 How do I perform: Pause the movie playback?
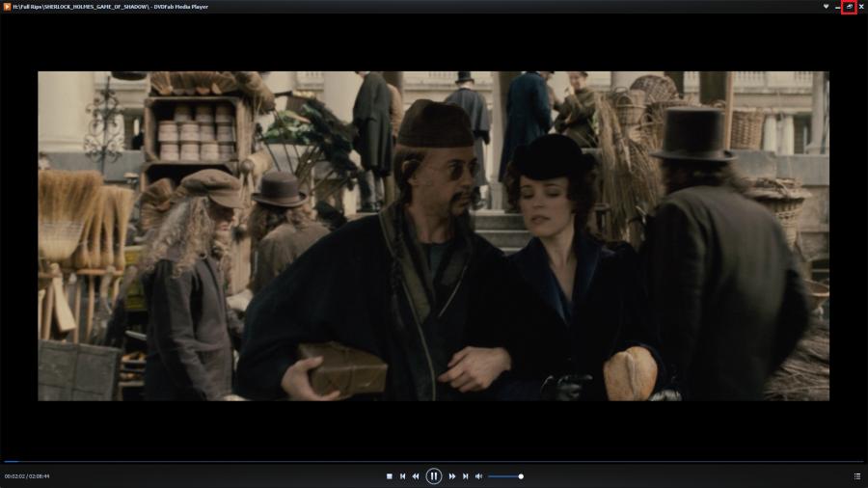coord(434,475)
